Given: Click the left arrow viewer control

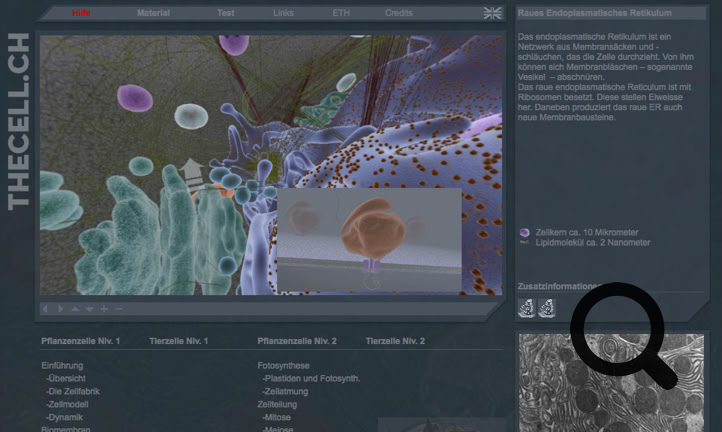Looking at the screenshot, I should click(45, 309).
